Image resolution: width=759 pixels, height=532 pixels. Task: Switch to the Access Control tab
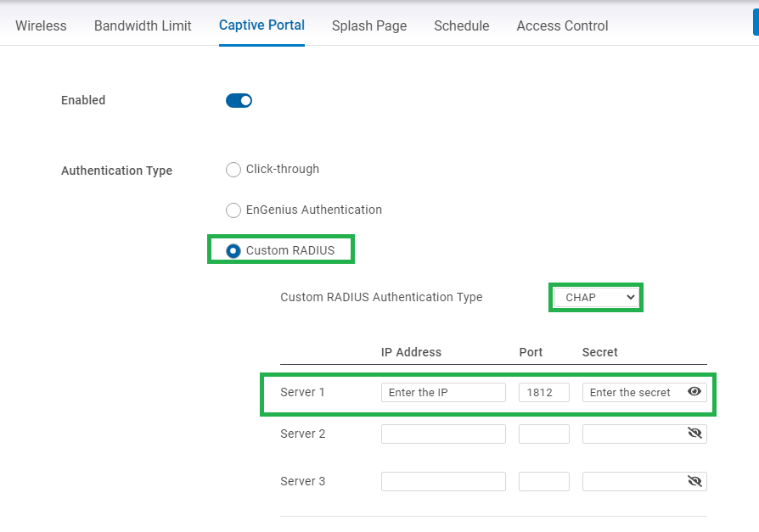click(562, 26)
